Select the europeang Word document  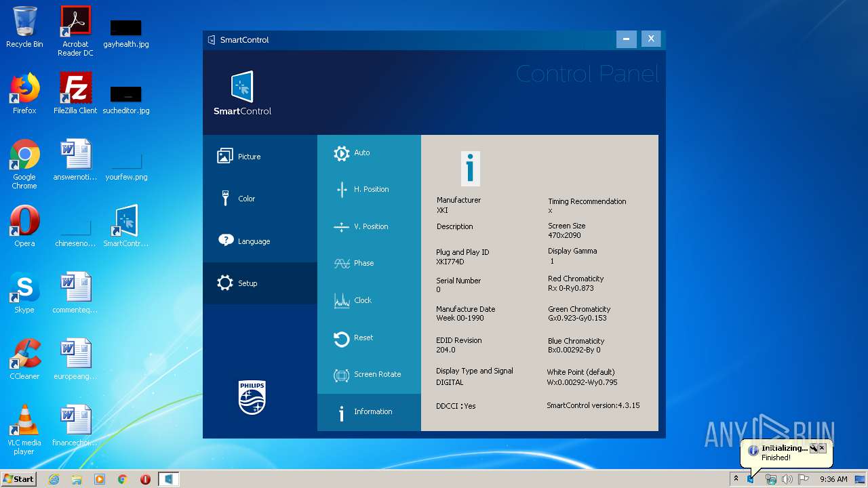(75, 359)
